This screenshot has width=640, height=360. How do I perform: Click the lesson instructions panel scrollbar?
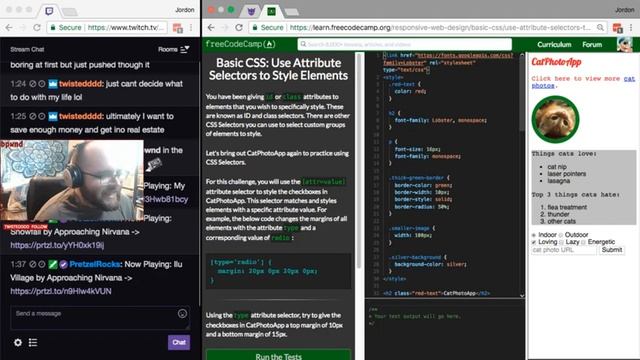click(x=359, y=161)
